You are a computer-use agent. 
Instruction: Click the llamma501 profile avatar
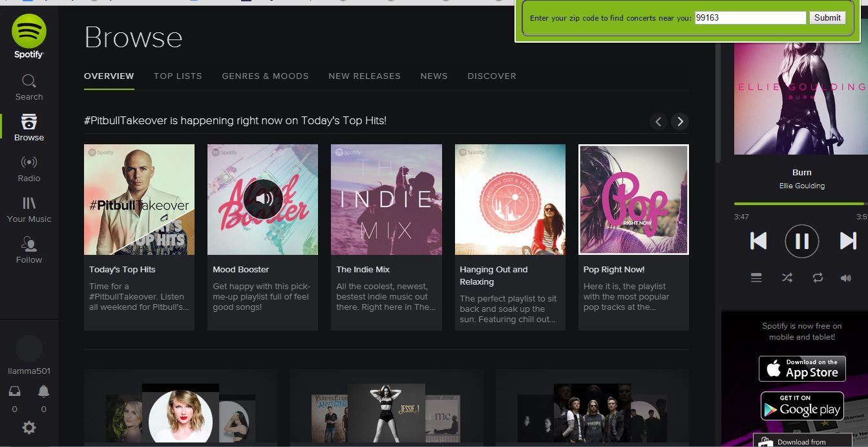[x=29, y=349]
